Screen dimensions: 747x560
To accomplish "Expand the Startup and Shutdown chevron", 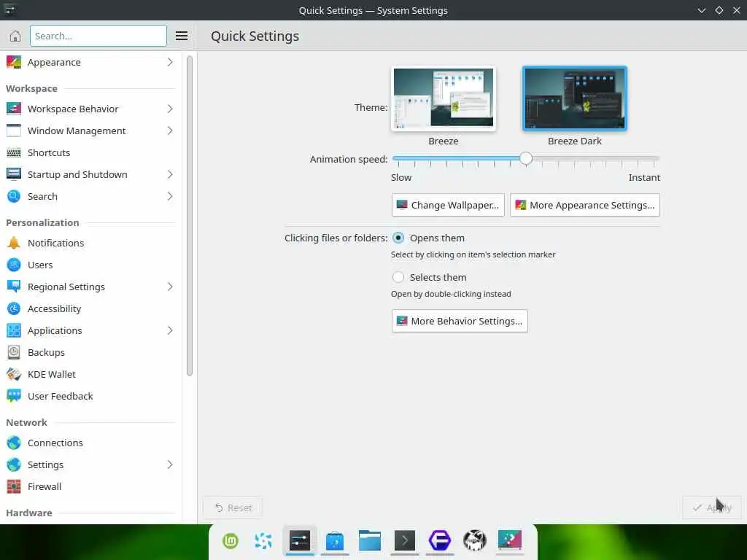I will [x=170, y=174].
